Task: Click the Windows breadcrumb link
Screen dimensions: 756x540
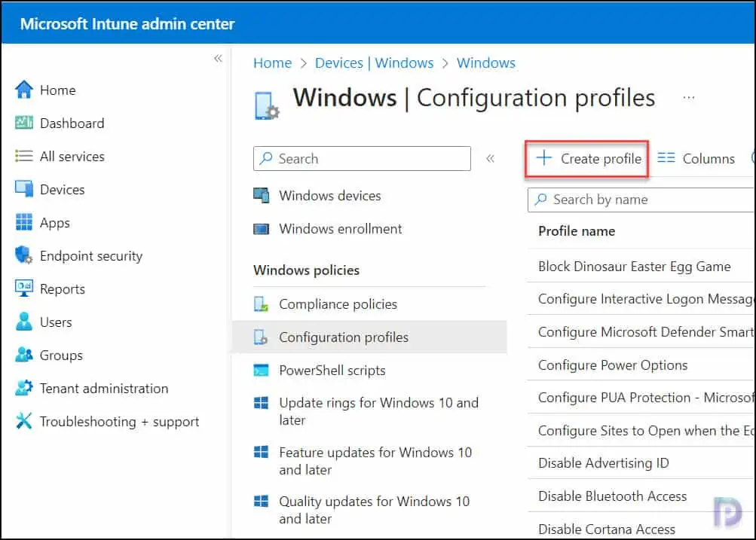Action: coord(486,63)
